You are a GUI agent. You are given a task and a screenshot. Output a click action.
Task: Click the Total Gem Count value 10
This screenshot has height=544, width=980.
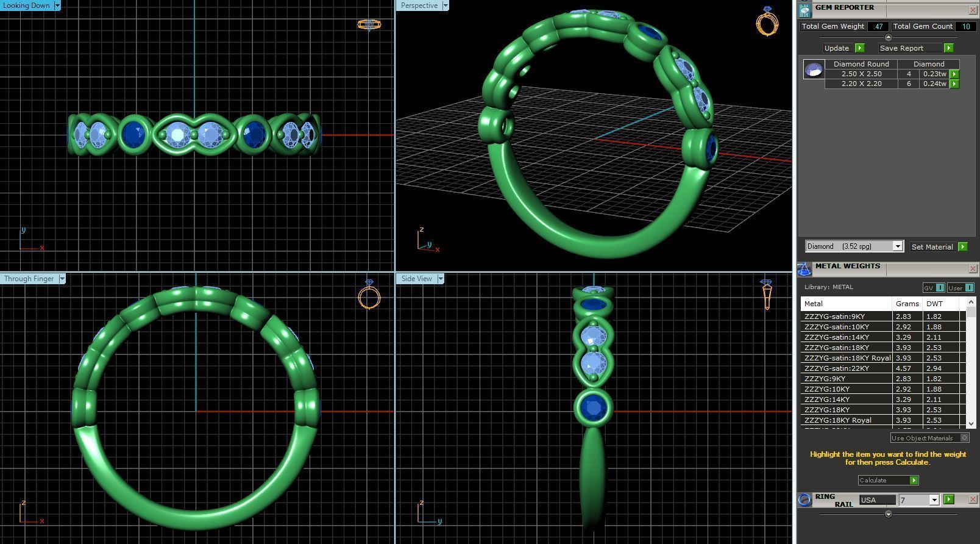(x=966, y=27)
